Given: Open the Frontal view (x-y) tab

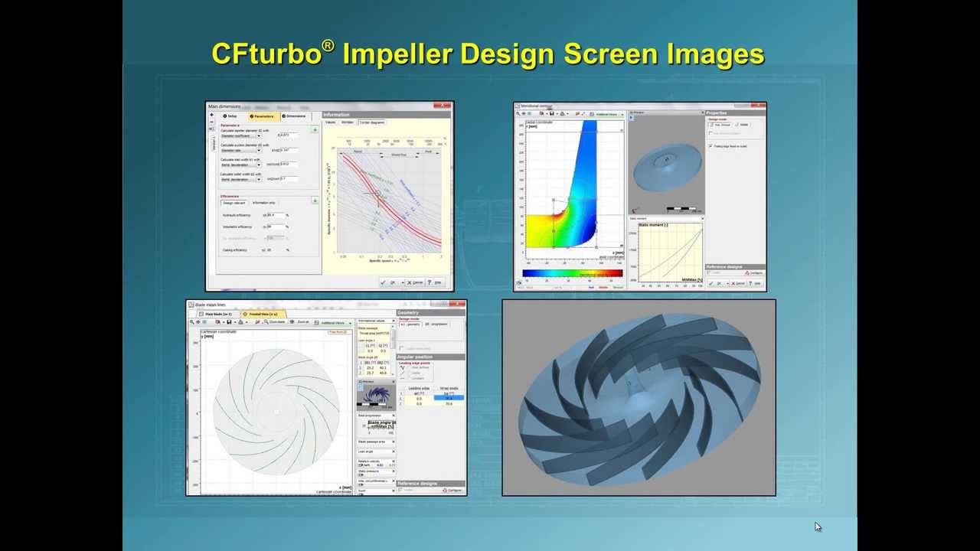Looking at the screenshot, I should pos(263,314).
